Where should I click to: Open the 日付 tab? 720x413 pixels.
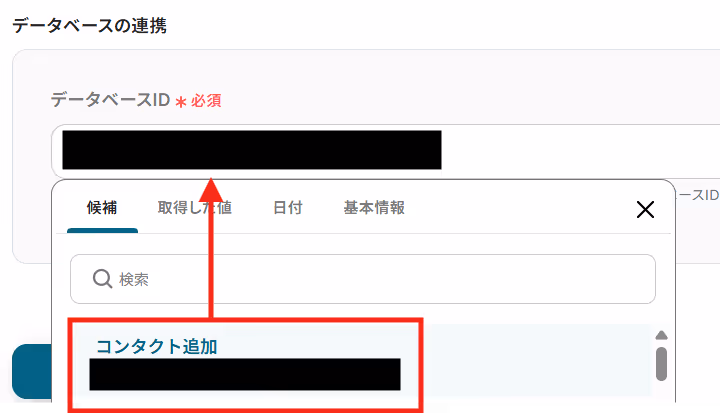[288, 208]
